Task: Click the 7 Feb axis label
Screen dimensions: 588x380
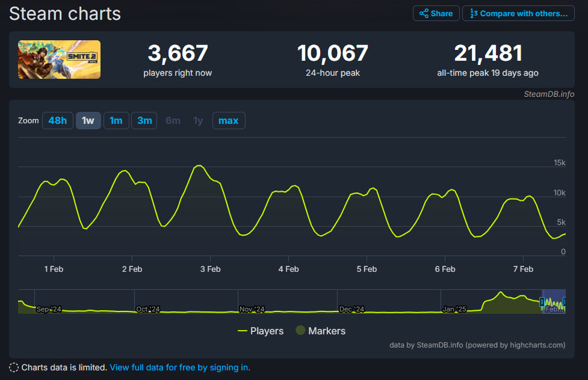Action: 523,269
